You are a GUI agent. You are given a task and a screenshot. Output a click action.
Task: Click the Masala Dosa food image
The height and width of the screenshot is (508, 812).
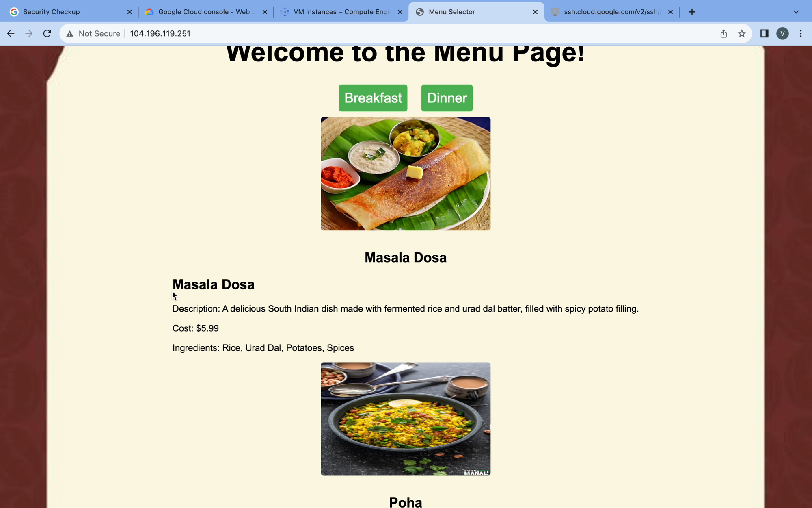405,173
